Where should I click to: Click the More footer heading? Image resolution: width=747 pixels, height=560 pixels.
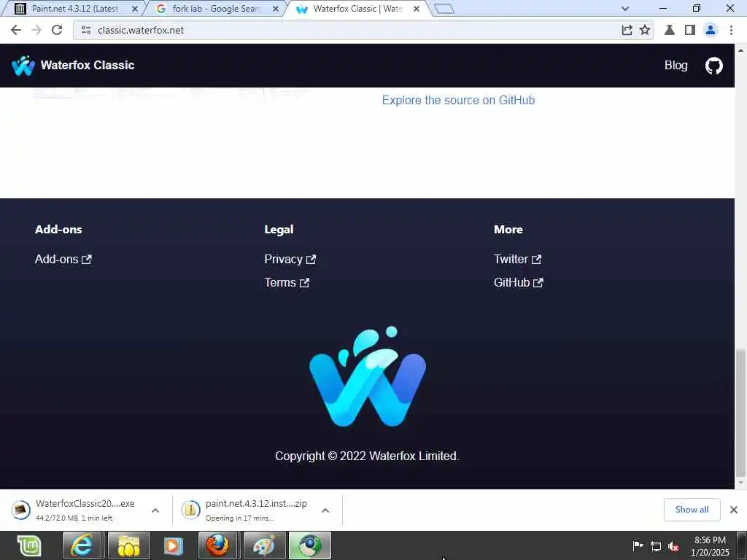coord(508,229)
